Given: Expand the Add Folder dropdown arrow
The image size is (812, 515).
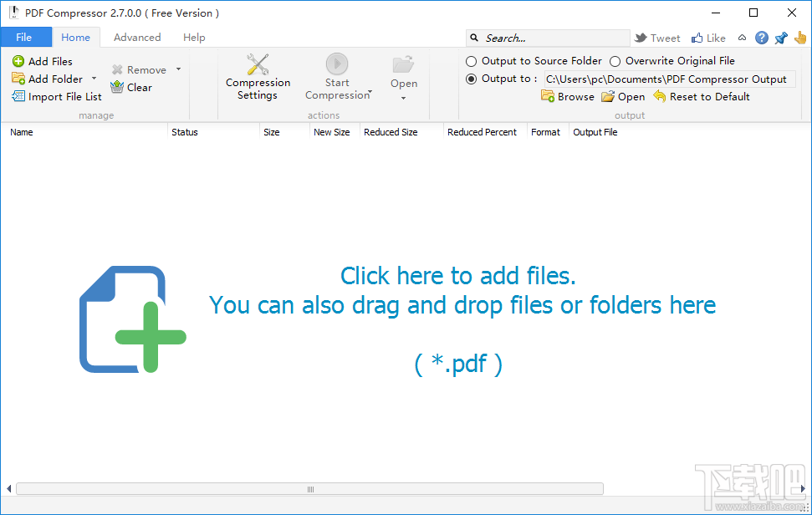Looking at the screenshot, I should pyautogui.click(x=94, y=79).
